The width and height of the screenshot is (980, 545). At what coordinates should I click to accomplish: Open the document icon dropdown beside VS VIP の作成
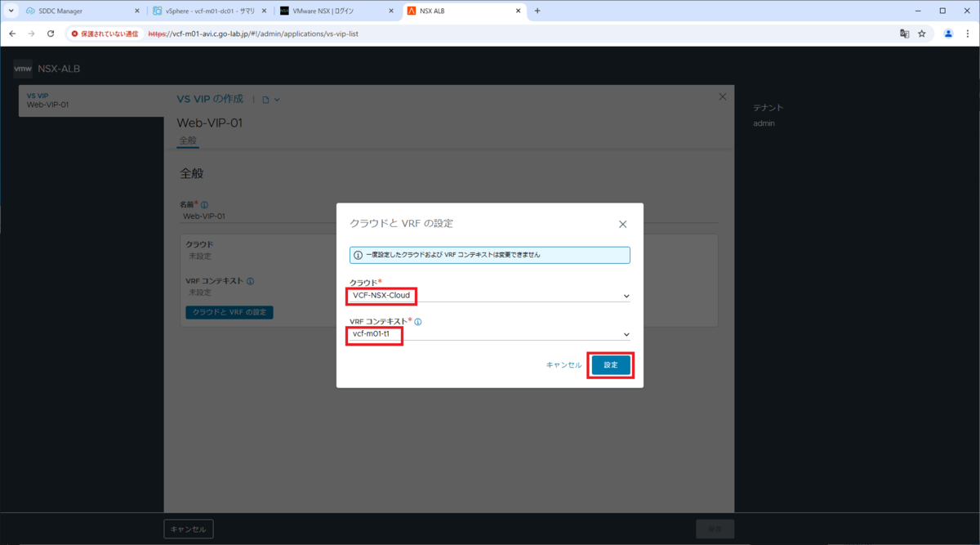[271, 100]
